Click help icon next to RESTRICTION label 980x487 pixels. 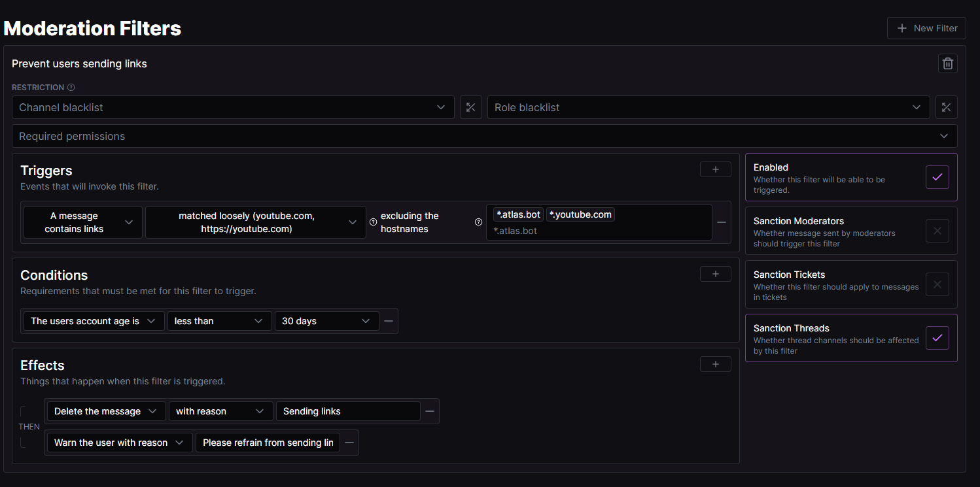(71, 88)
